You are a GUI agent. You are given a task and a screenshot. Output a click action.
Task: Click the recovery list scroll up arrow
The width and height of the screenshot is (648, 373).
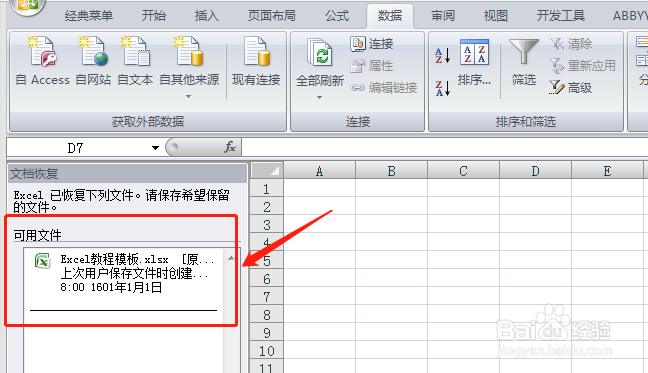click(231, 258)
